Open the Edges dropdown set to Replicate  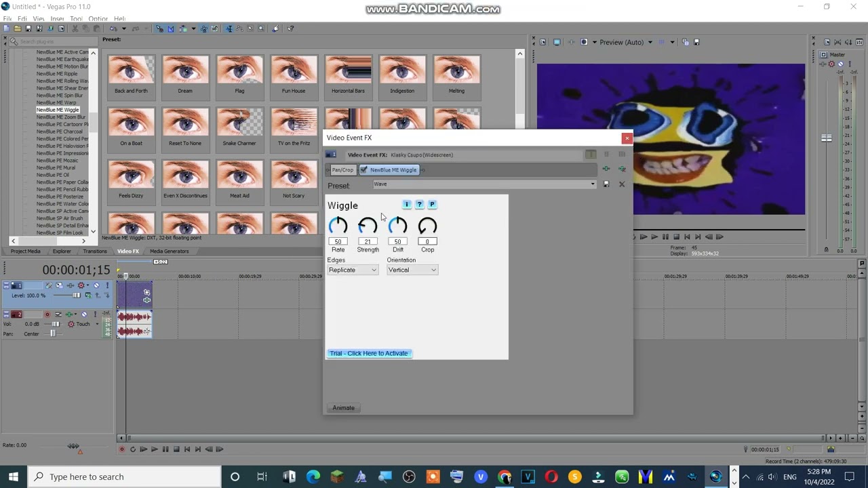353,270
